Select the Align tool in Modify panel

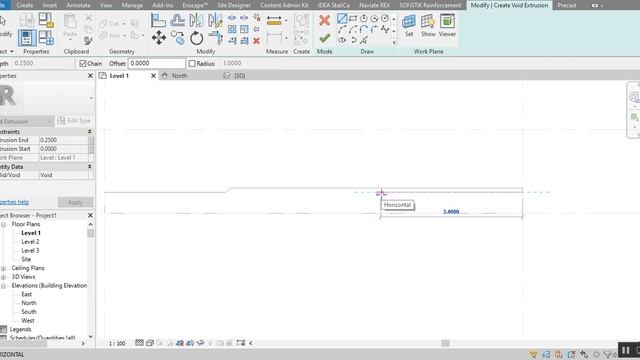click(x=158, y=20)
